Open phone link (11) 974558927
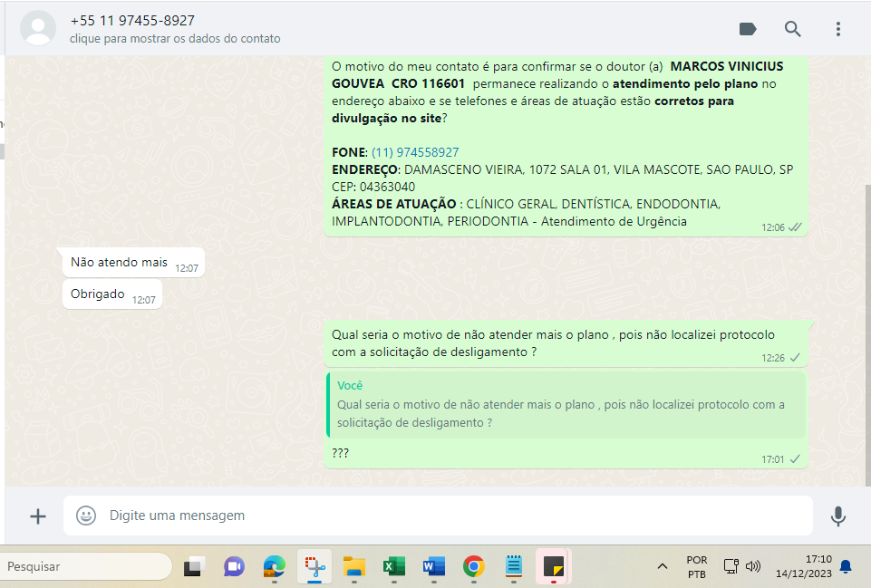 coord(415,152)
